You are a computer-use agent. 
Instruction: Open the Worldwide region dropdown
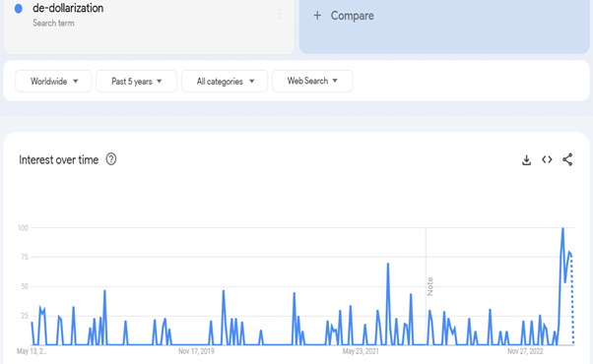coord(53,82)
